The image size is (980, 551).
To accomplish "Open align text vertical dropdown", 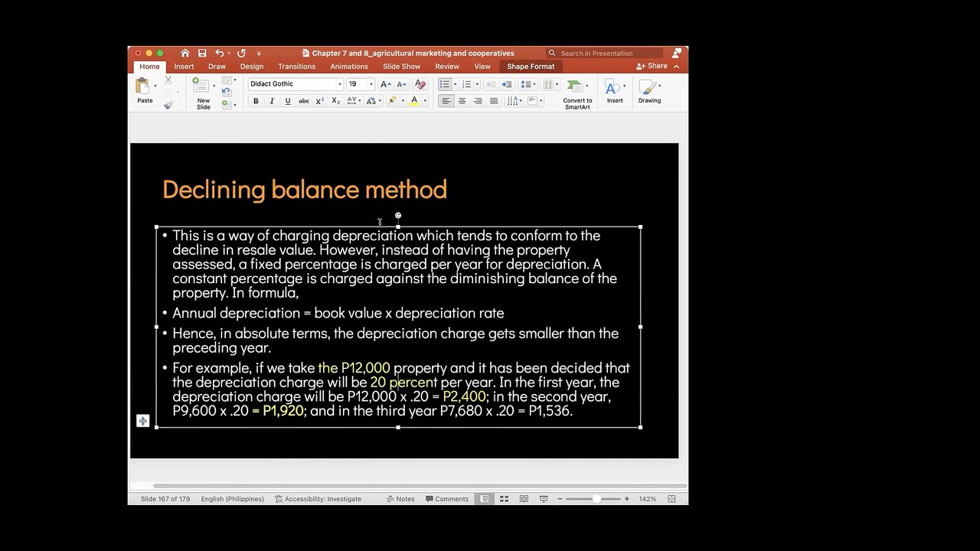I will (535, 101).
